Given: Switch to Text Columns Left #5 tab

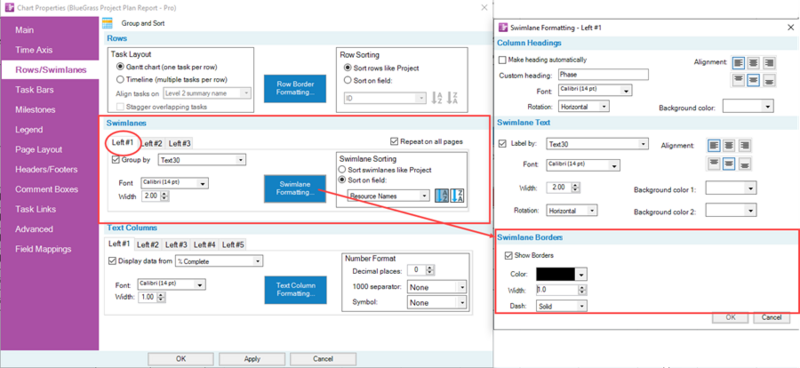Looking at the screenshot, I should pos(234,245).
